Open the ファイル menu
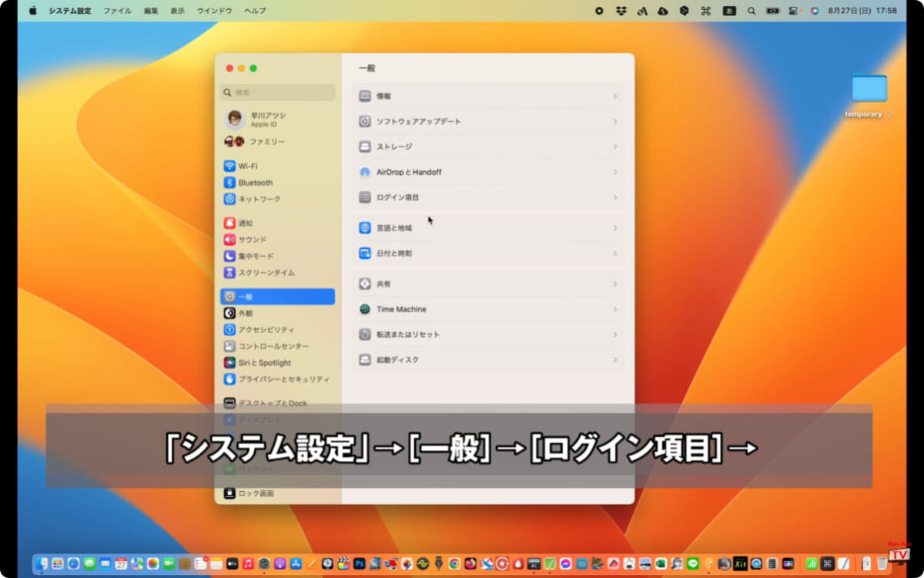The image size is (924, 578). pos(117,11)
